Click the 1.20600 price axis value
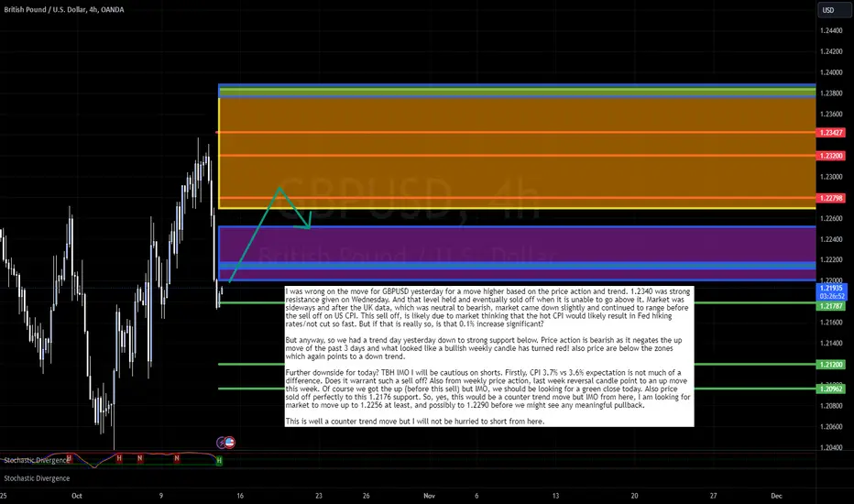The image size is (854, 504). click(831, 427)
